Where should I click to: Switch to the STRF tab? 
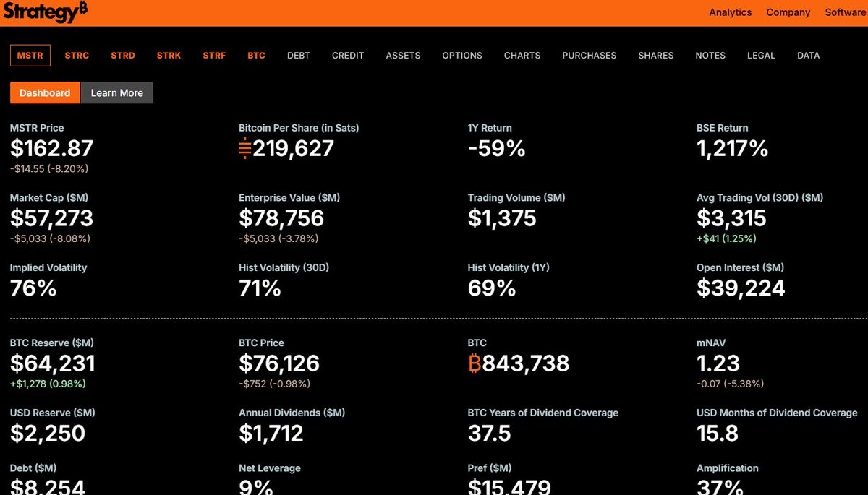click(214, 56)
